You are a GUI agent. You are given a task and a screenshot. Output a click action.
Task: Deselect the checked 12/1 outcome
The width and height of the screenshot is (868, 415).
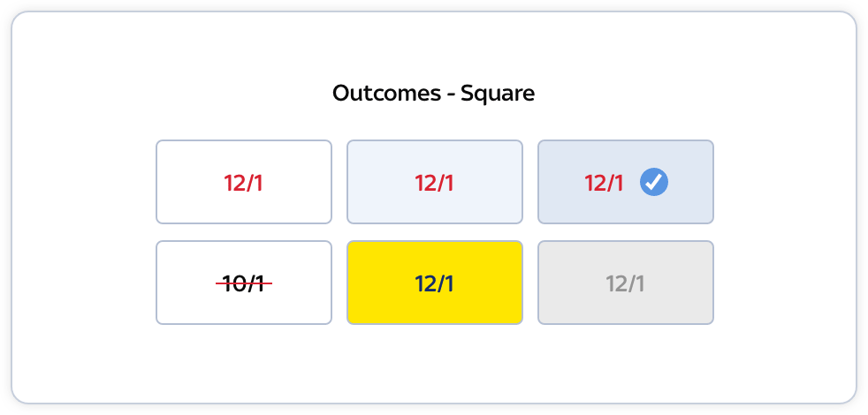pyautogui.click(x=625, y=182)
